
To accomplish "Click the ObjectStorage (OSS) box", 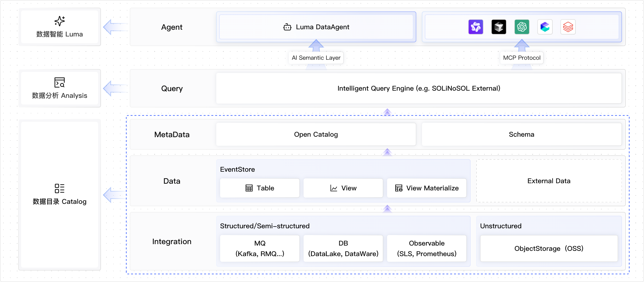I will tap(549, 248).
